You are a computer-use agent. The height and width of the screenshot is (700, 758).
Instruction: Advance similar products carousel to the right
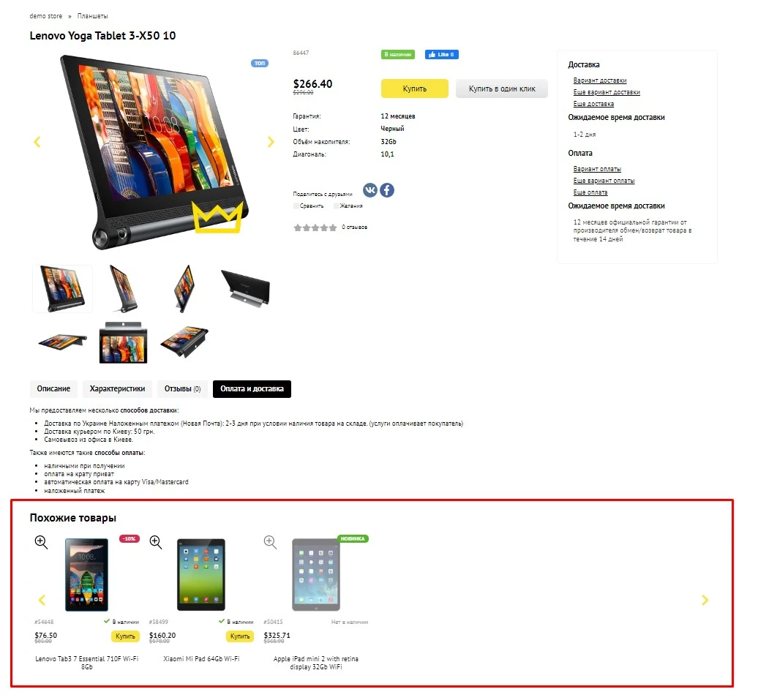[705, 600]
